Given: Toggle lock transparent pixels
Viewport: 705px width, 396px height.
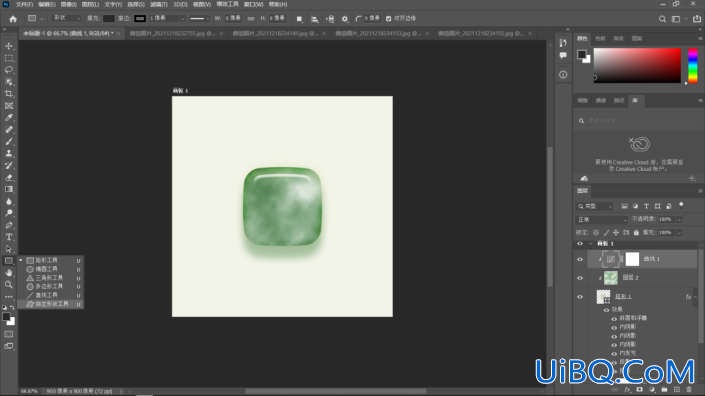Looking at the screenshot, I should 596,232.
